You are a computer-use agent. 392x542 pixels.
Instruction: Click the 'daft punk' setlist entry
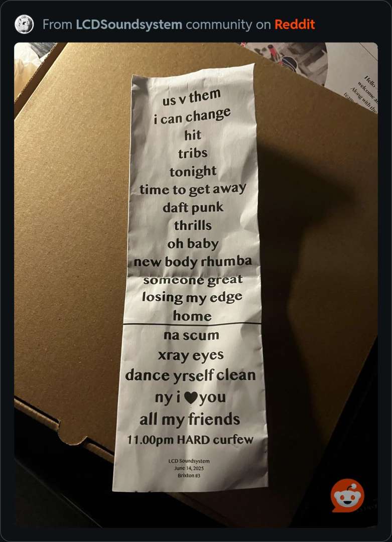point(193,207)
